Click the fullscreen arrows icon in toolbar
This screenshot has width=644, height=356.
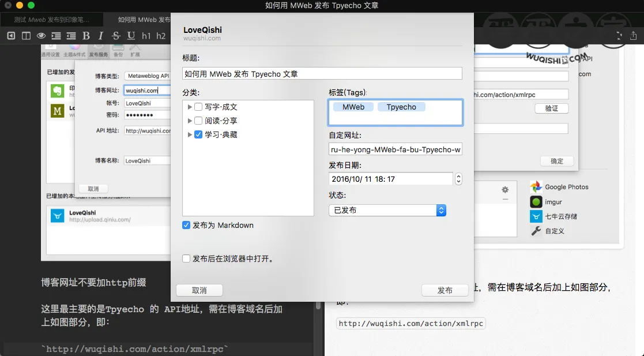pos(619,36)
